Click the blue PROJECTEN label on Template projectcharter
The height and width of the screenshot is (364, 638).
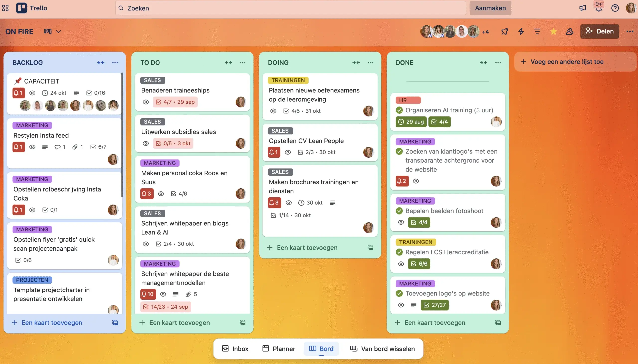tap(32, 280)
